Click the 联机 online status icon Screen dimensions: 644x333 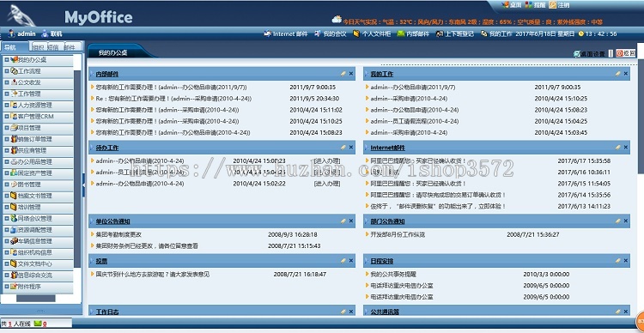46,34
